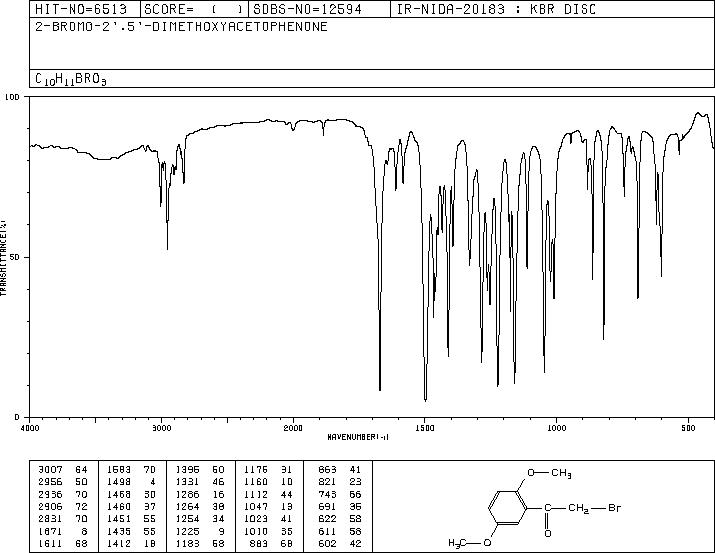Click peak table value 1331
This screenshot has height=553, width=715.
[187, 481]
